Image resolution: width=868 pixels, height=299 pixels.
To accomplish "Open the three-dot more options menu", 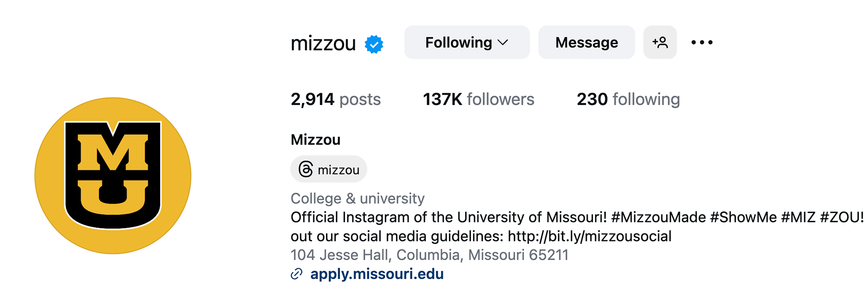I will [702, 43].
